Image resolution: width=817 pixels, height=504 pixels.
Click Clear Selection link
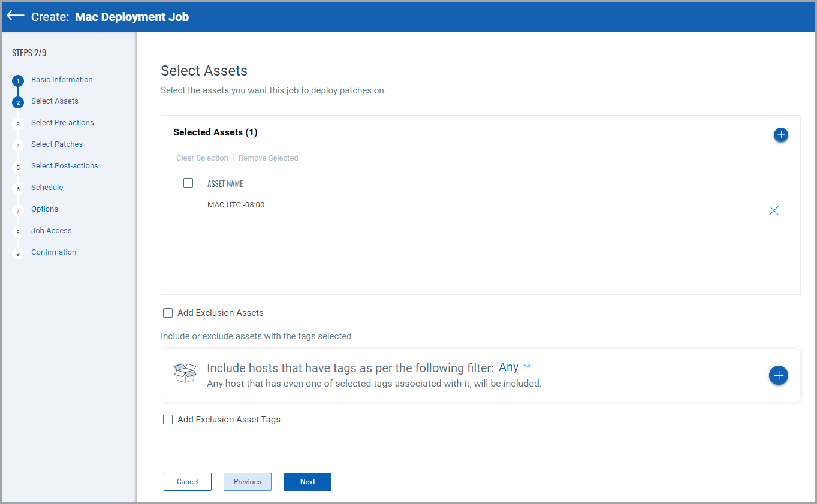(x=202, y=158)
